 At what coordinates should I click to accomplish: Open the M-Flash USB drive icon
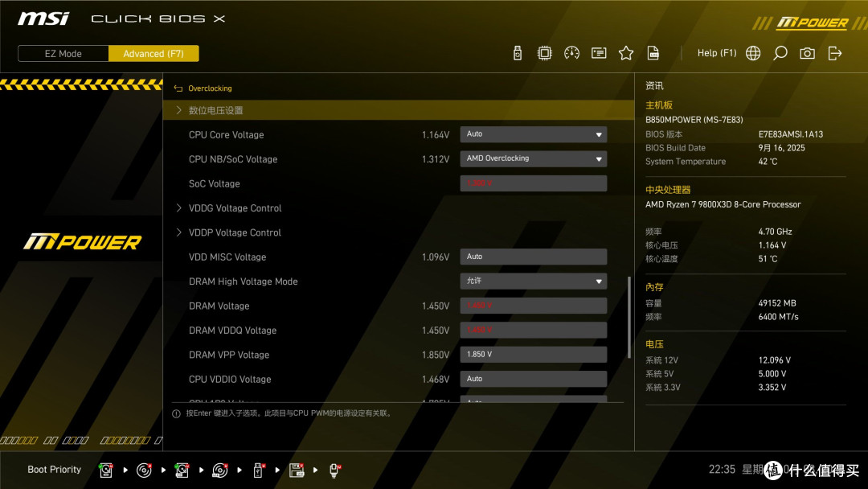[x=517, y=53]
